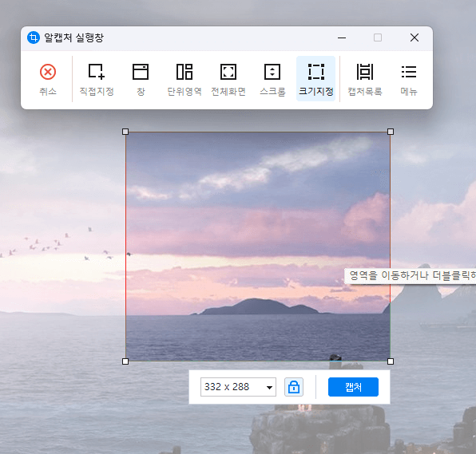
Task: Select the 직접지정 capture tool
Action: pyautogui.click(x=96, y=79)
